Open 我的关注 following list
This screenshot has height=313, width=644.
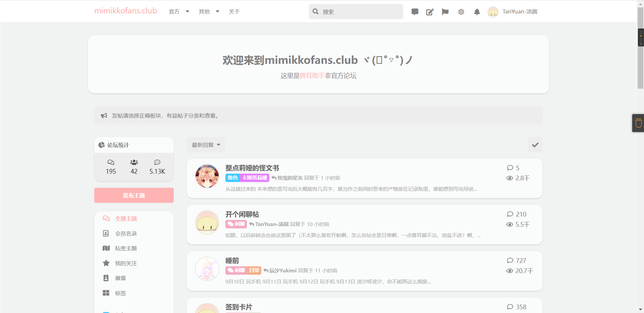pos(126,263)
